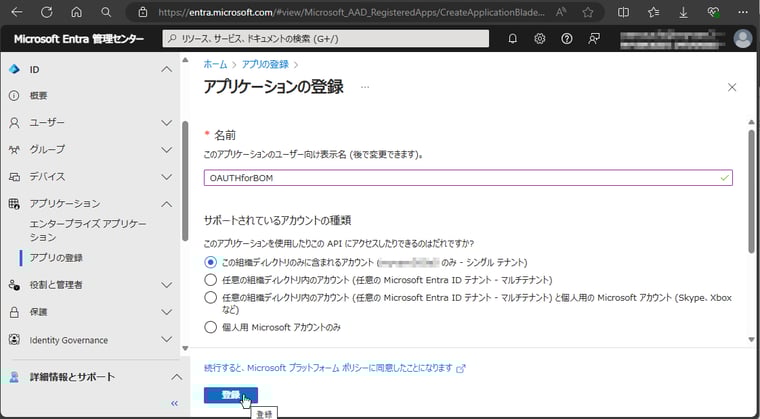This screenshot has height=419, width=760.
Task: Click the browser address bar URL
Action: point(351,12)
